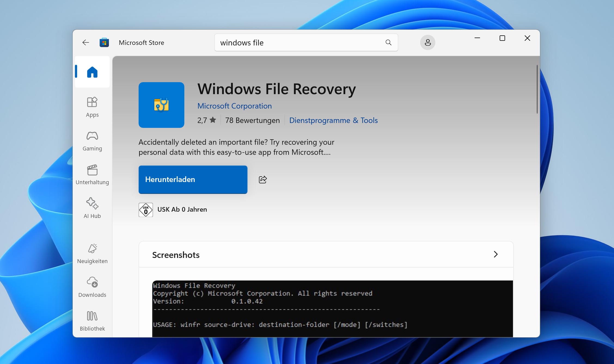The image size is (614, 364).
Task: Click the app description text
Action: pyautogui.click(x=236, y=147)
